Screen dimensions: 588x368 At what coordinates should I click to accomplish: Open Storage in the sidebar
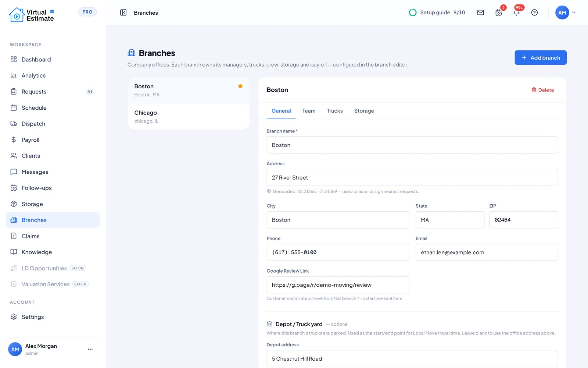tap(53, 204)
